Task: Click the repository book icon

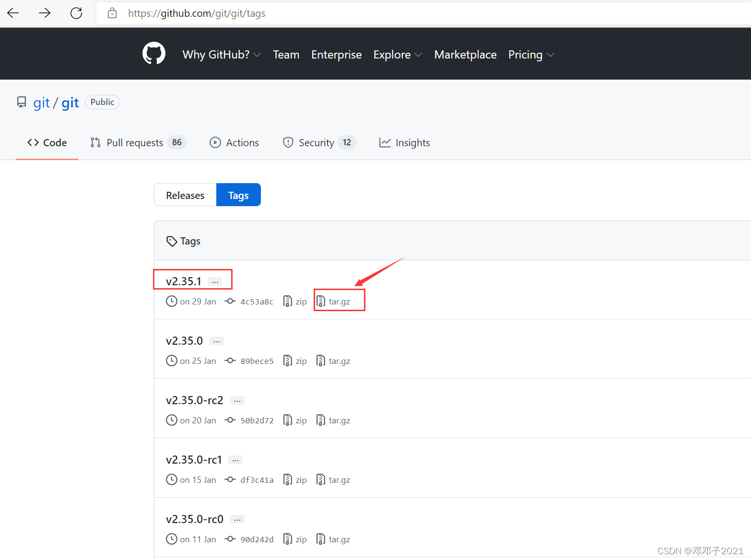Action: point(22,102)
